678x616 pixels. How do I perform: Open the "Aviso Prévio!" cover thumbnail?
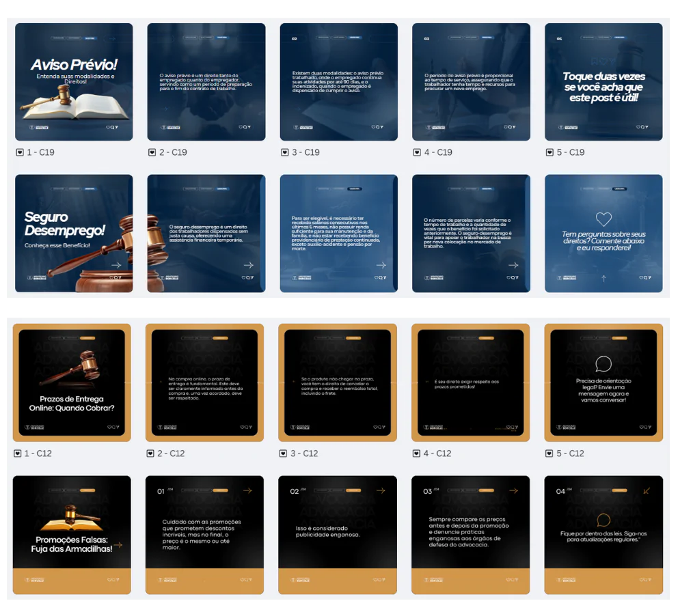tap(74, 82)
